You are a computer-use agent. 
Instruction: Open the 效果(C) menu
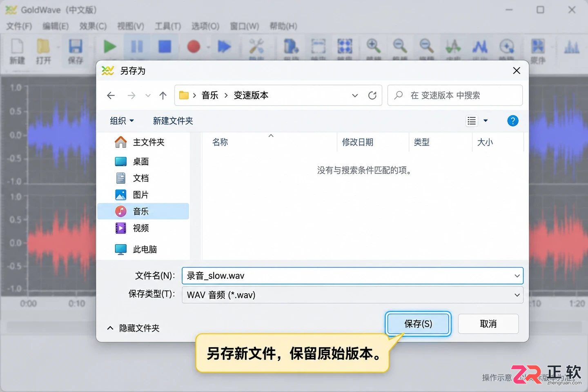pyautogui.click(x=93, y=26)
